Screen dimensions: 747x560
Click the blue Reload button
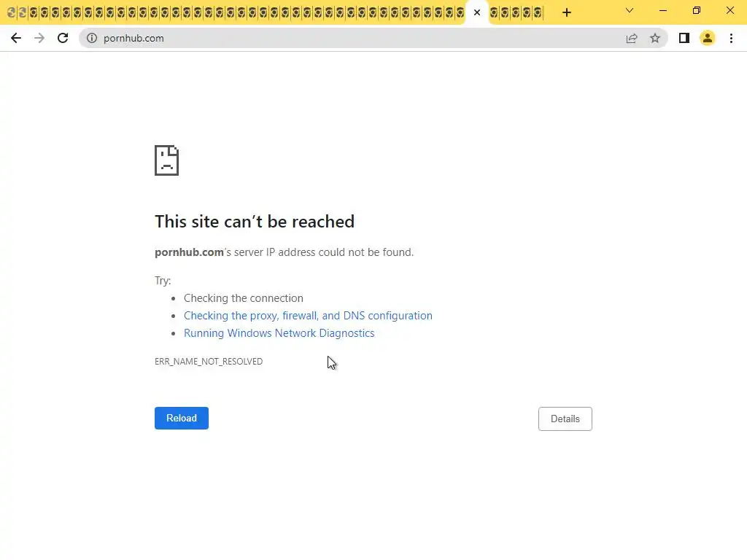point(182,418)
